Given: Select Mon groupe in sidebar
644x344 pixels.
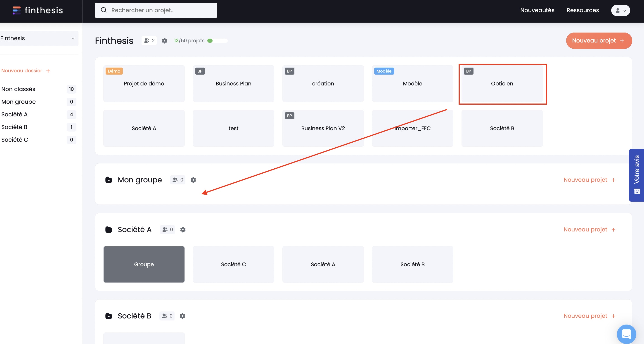Looking at the screenshot, I should pyautogui.click(x=39, y=102).
